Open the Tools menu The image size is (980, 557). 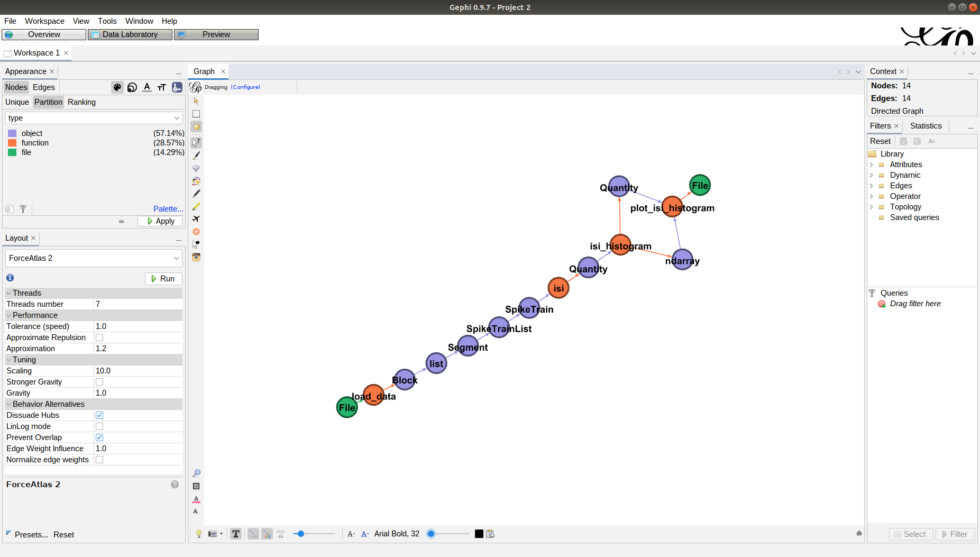click(x=107, y=21)
